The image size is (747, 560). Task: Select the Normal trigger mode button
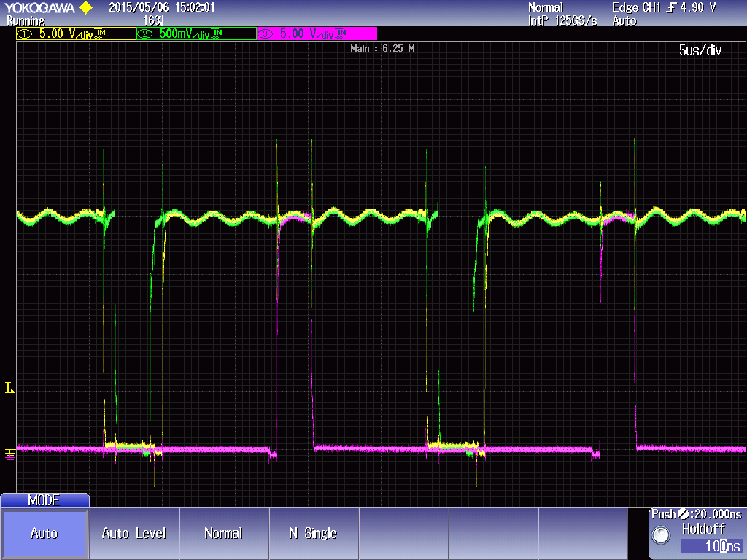point(224,533)
